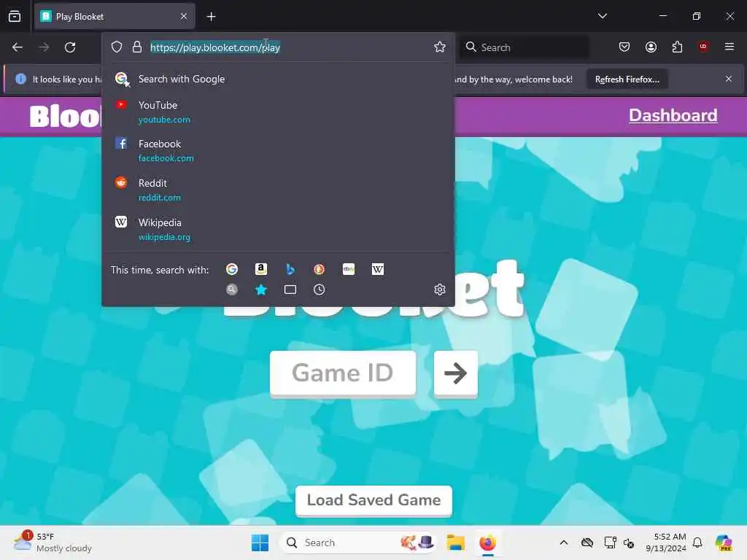Open the Copilot preview icon
The image size is (747, 560).
pyautogui.click(x=724, y=542)
